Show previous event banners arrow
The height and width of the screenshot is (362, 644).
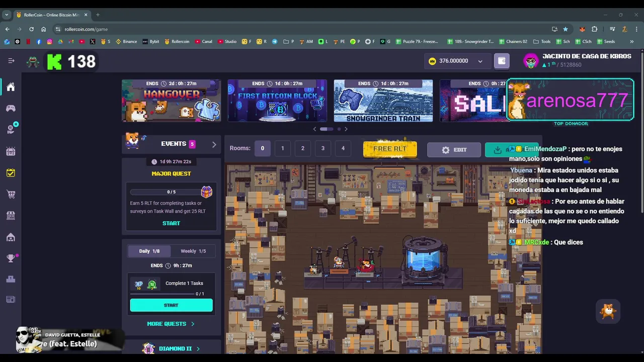tap(315, 129)
